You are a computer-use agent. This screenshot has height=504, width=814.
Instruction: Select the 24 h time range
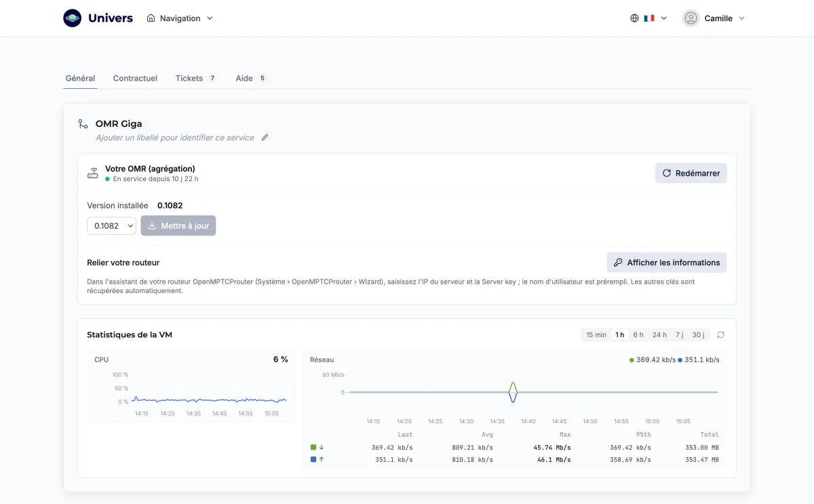click(x=659, y=335)
